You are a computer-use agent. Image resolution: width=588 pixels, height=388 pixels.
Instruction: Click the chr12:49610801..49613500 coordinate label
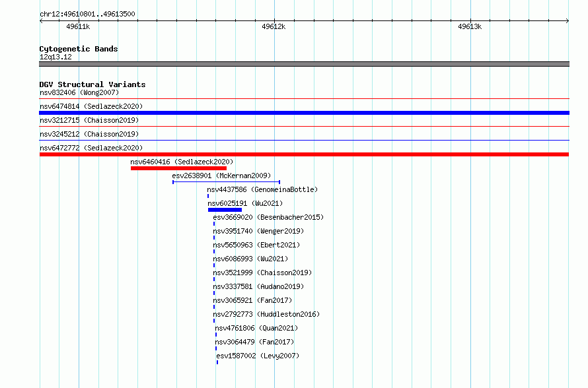[x=87, y=14]
